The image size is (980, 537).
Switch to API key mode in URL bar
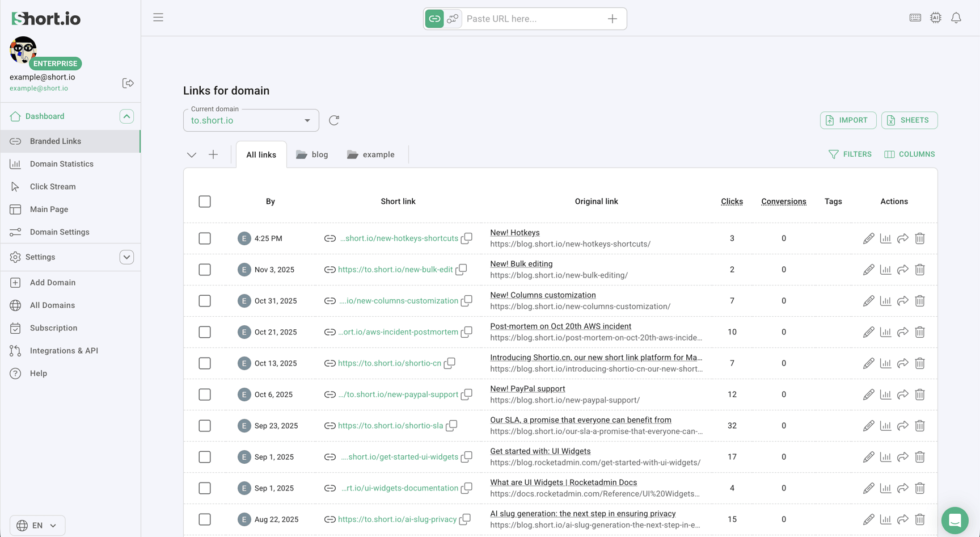(x=452, y=18)
